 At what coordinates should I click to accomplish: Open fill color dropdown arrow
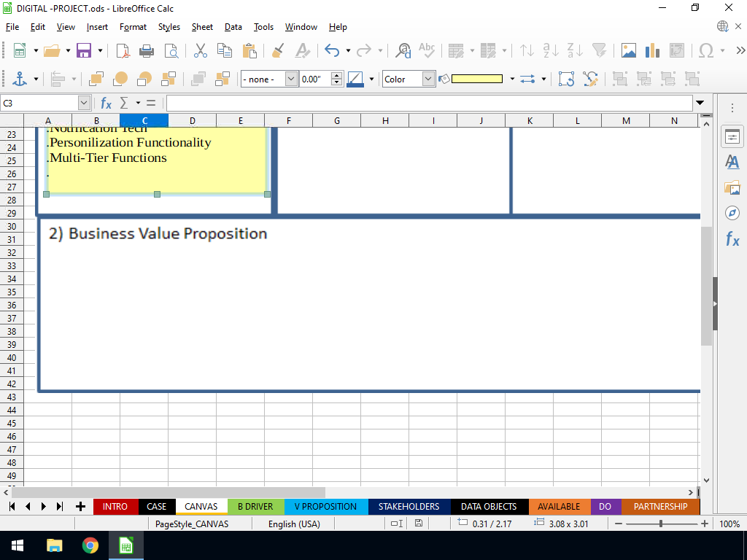(512, 79)
